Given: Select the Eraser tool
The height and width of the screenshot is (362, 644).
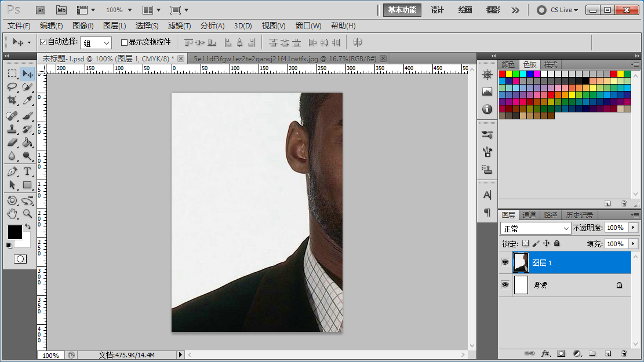Looking at the screenshot, I should (x=12, y=142).
